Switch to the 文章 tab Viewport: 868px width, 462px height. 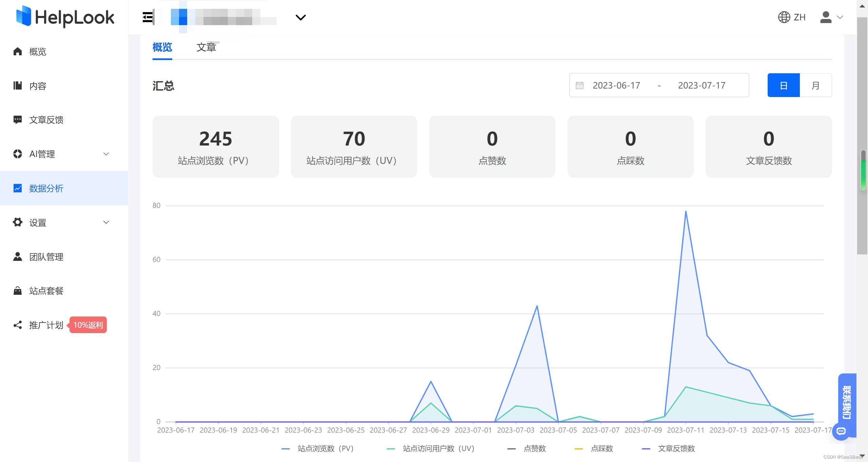[x=206, y=47]
